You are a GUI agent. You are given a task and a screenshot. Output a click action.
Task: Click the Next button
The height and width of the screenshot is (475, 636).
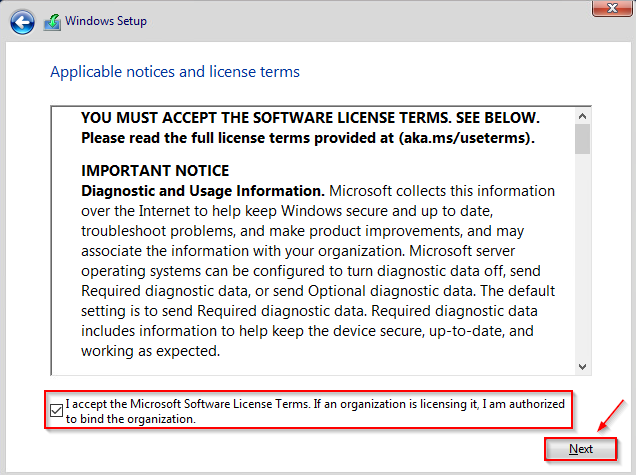(x=580, y=449)
